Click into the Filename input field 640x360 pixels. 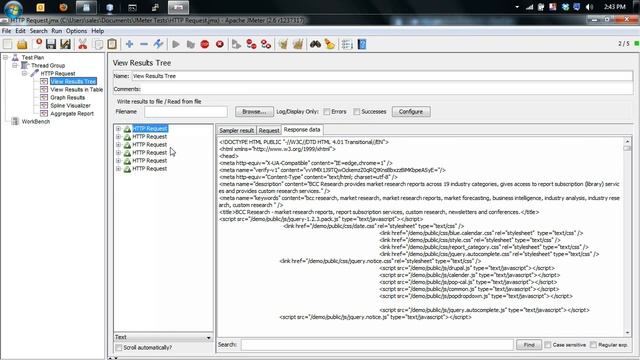pyautogui.click(x=186, y=111)
